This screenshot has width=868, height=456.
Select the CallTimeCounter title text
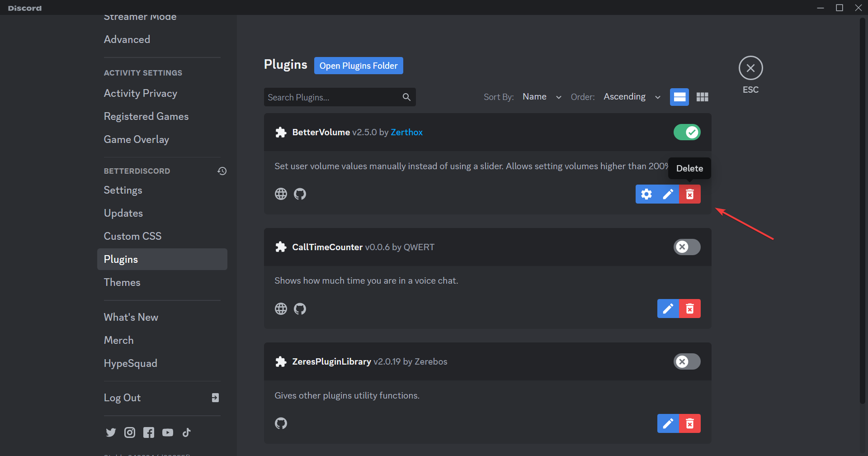coord(327,247)
